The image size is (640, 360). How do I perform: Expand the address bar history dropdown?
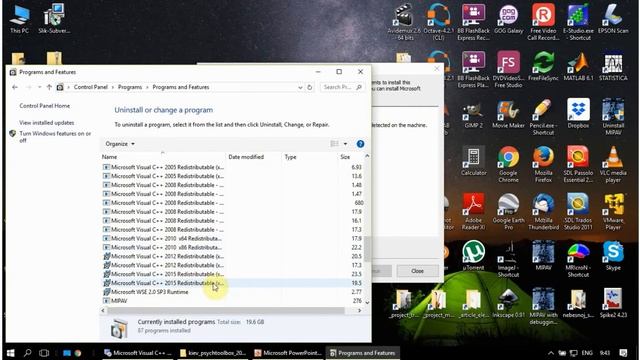point(300,87)
